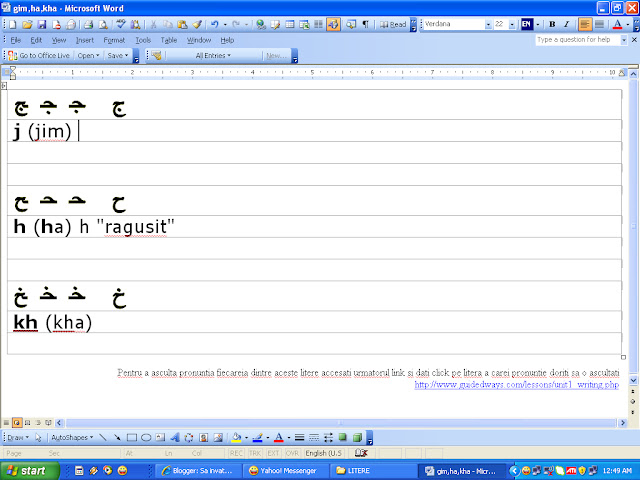Click the Open folder icon
The height and width of the screenshot is (480, 640).
[x=27, y=24]
